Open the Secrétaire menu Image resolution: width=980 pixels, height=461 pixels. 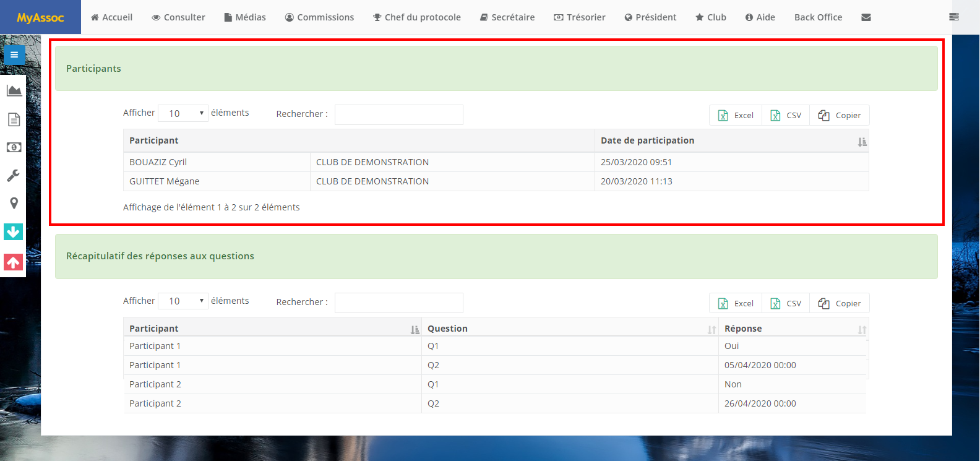click(x=507, y=17)
